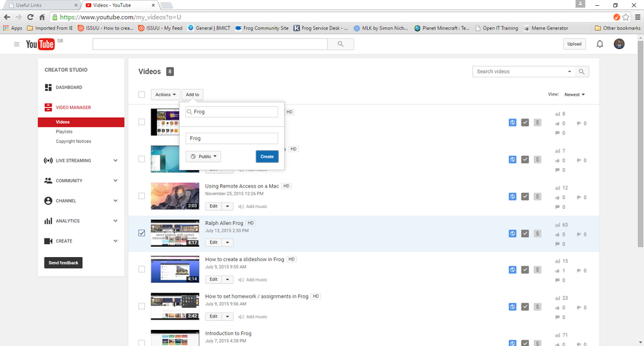Open the Frog Community Site bookmark

coord(261,28)
